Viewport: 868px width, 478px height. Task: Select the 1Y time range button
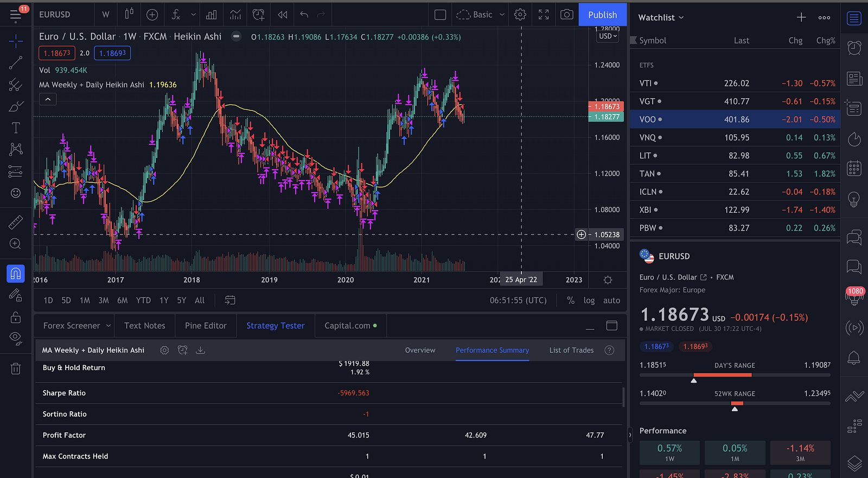click(x=164, y=300)
